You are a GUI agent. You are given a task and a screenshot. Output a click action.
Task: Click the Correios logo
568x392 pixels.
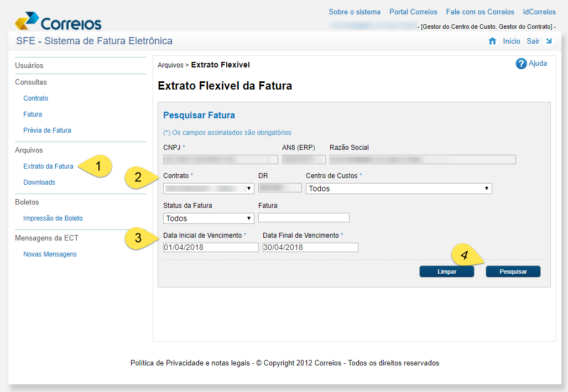pos(58,21)
